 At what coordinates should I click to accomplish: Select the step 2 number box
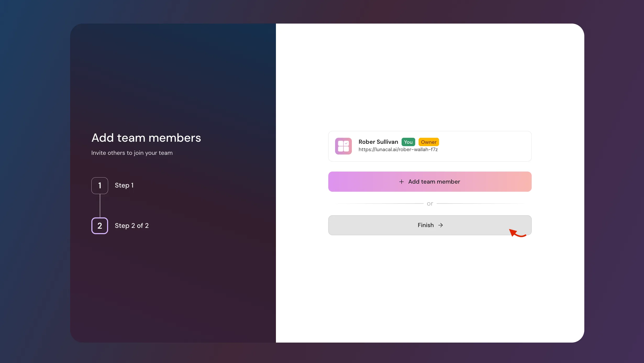click(99, 226)
